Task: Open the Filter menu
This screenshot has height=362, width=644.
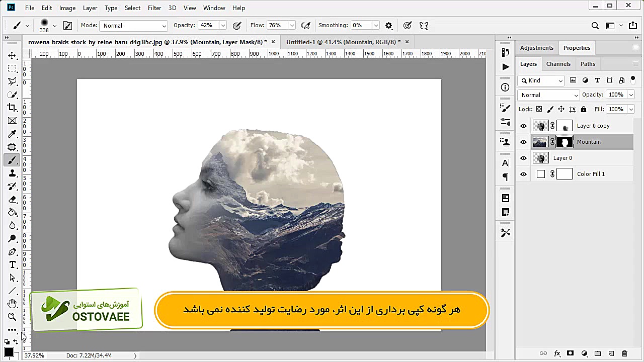Action: click(154, 8)
